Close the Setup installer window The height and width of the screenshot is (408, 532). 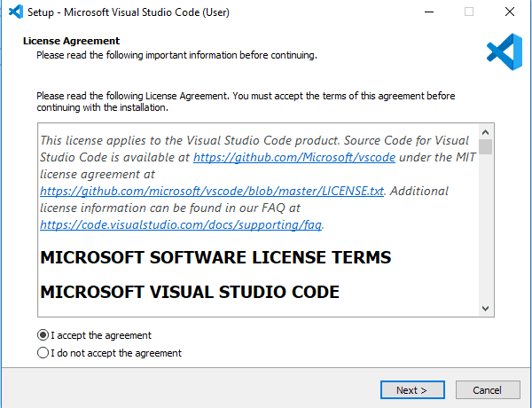click(x=510, y=12)
